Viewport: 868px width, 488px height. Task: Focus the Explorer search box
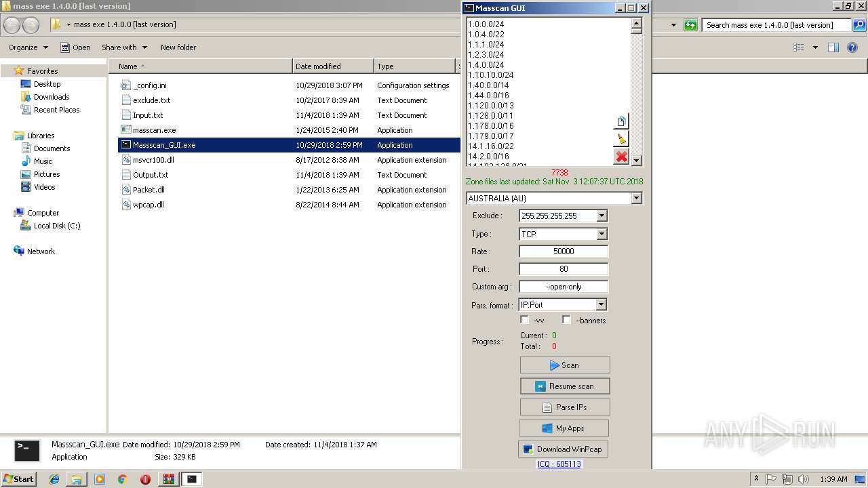click(x=776, y=25)
